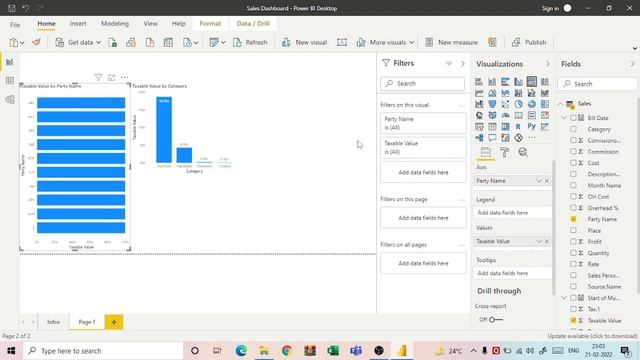Open the Analytics magnifier tab

(523, 152)
